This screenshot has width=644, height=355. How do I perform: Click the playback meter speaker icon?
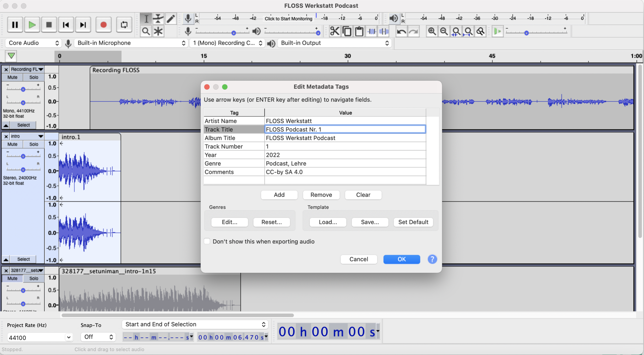coord(394,18)
